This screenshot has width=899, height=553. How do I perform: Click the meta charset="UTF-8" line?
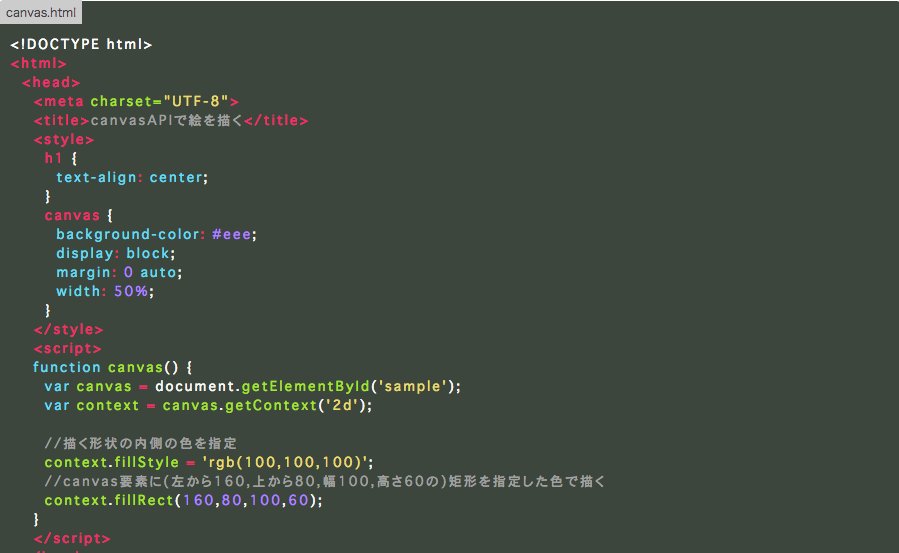point(136,101)
